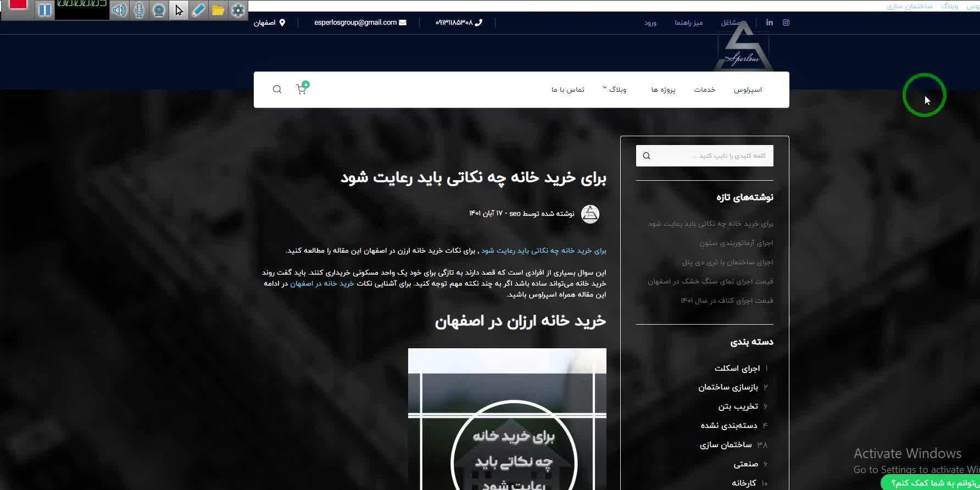The image size is (980, 490).
Task: Click breadcrumb ساختمان سازی at top
Action: click(x=910, y=6)
